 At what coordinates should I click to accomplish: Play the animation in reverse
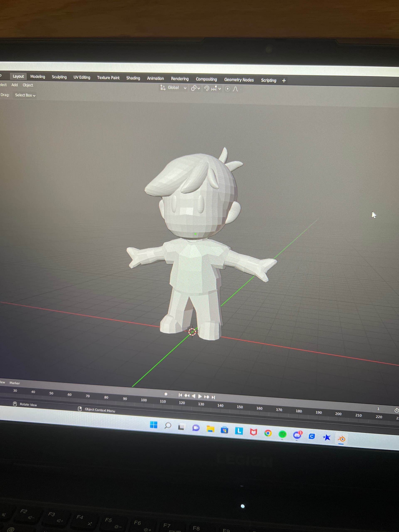tap(193, 396)
